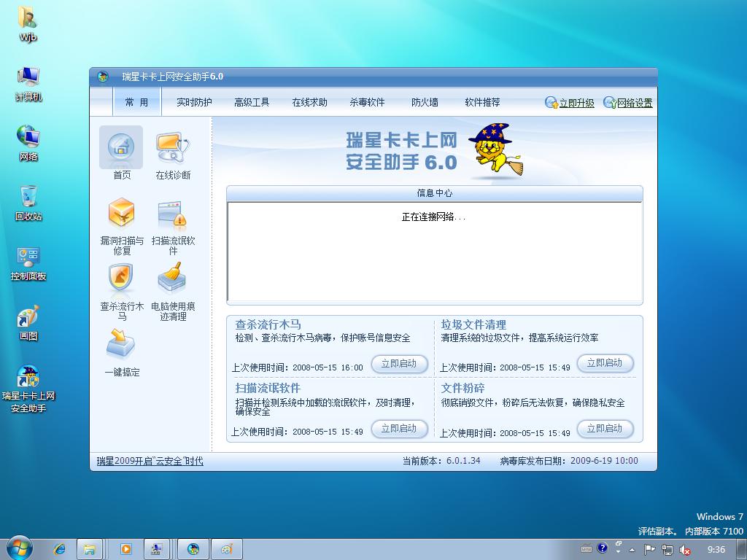Click the Rising lion wizard mascot image
Screen dimensions: 747x560
click(496, 150)
